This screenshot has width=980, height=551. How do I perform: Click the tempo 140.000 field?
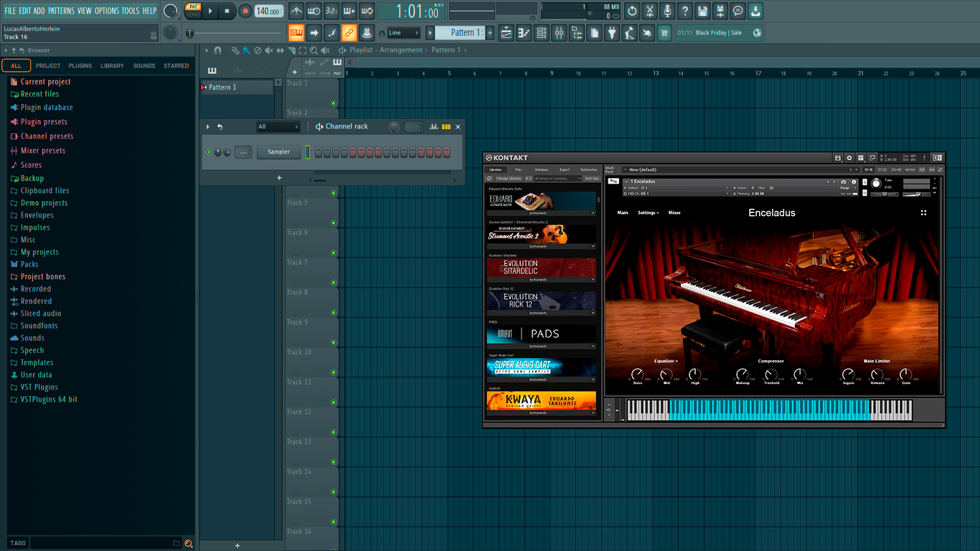tap(268, 11)
